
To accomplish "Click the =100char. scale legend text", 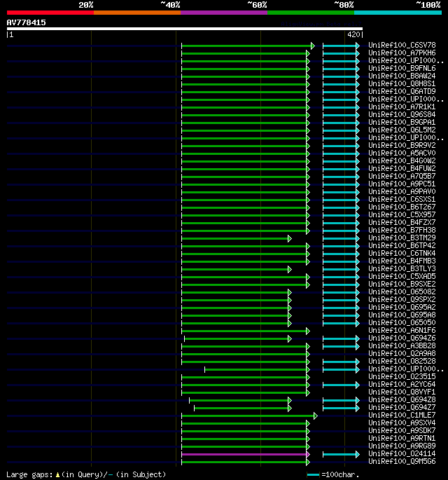I will (340, 475).
